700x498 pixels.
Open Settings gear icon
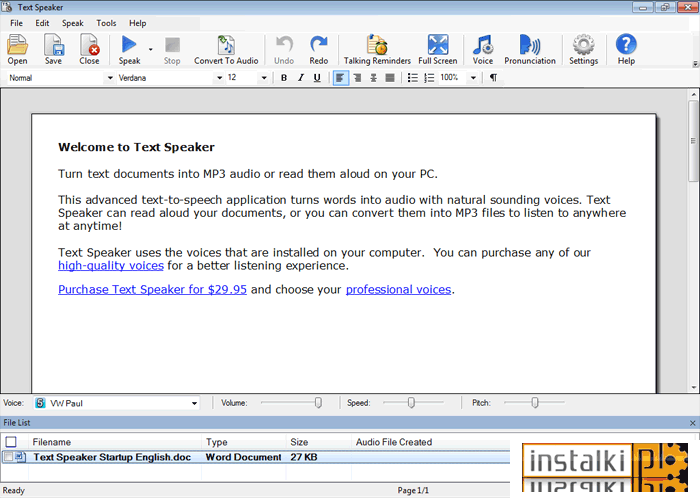pyautogui.click(x=583, y=49)
